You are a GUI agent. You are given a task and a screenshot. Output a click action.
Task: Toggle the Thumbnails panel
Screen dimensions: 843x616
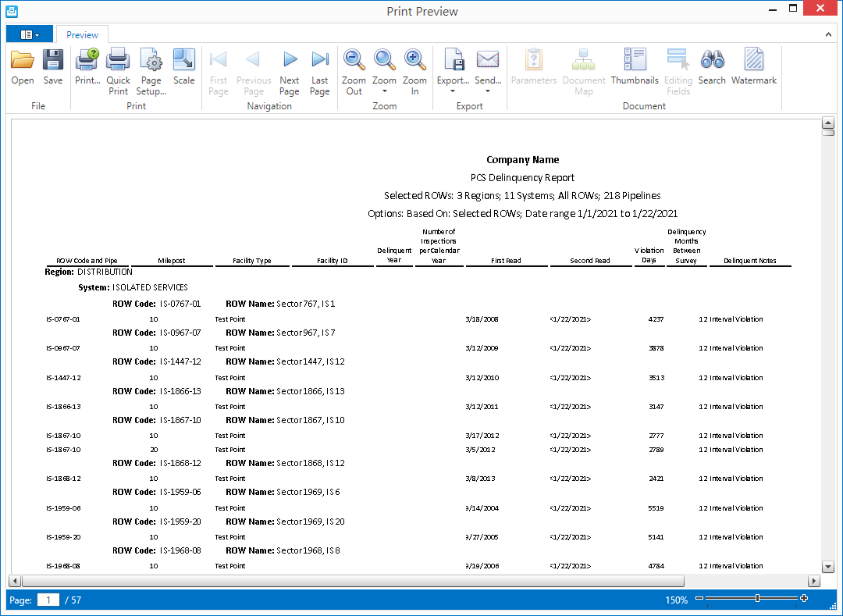point(635,66)
